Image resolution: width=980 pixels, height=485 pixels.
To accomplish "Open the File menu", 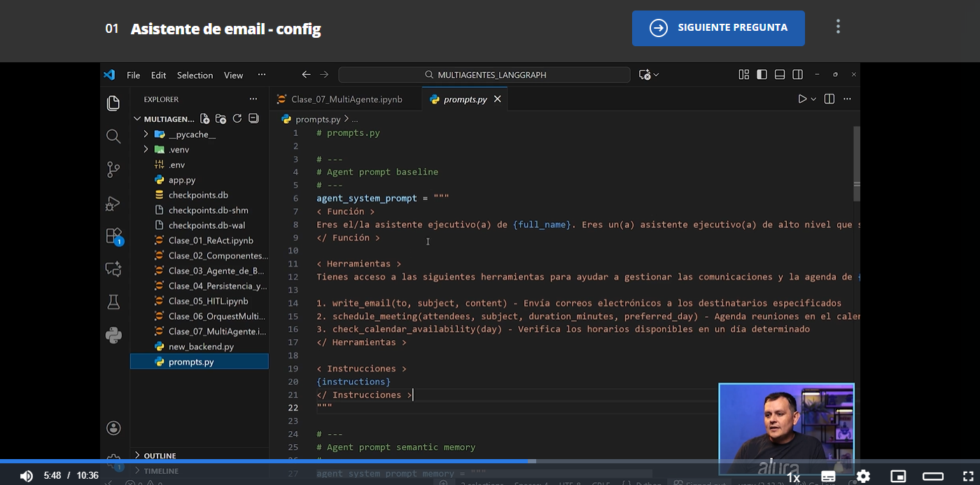I will point(133,75).
